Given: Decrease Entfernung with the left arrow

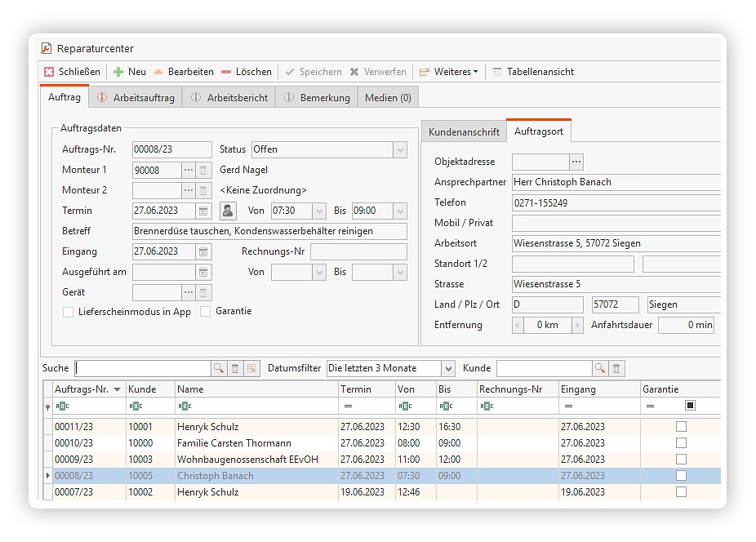Looking at the screenshot, I should pos(518,326).
